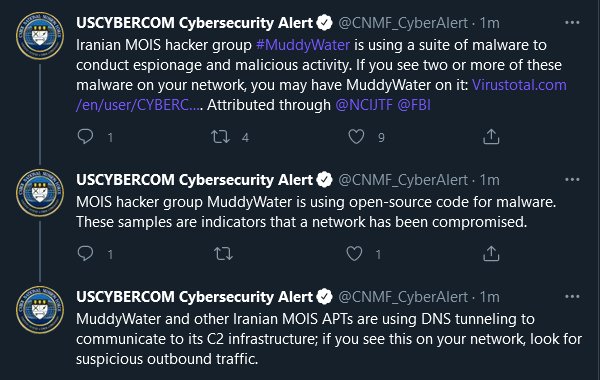The image size is (600, 380).
Task: Open third tweet's USCYBERCOM profile avatar
Action: [40, 310]
